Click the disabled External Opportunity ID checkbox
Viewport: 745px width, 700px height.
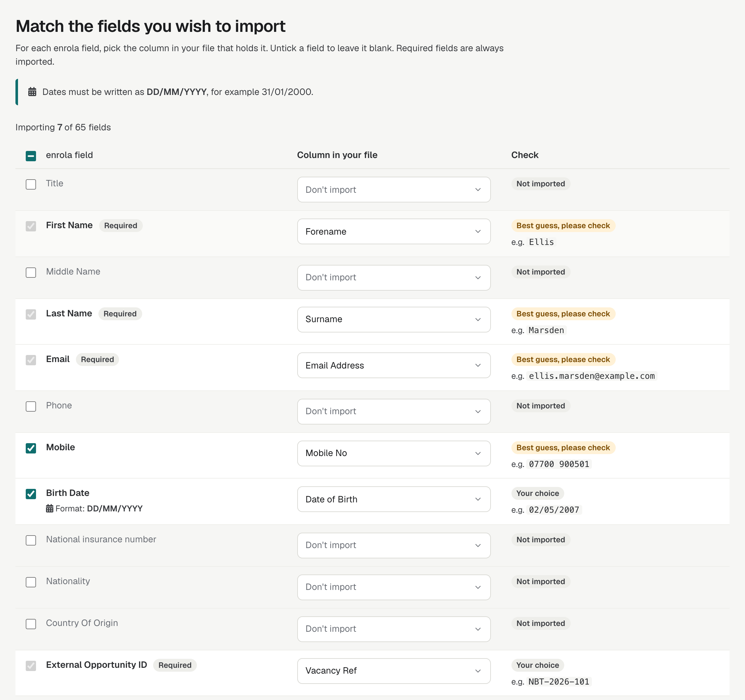point(31,666)
